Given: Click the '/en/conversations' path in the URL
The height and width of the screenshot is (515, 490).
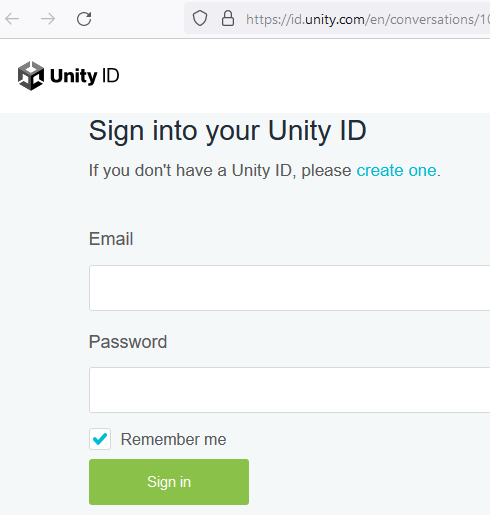Looking at the screenshot, I should click(x=421, y=19).
